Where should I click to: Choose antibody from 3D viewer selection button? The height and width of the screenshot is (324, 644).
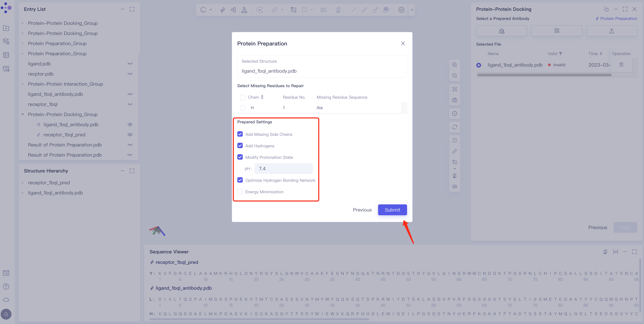tap(502, 31)
